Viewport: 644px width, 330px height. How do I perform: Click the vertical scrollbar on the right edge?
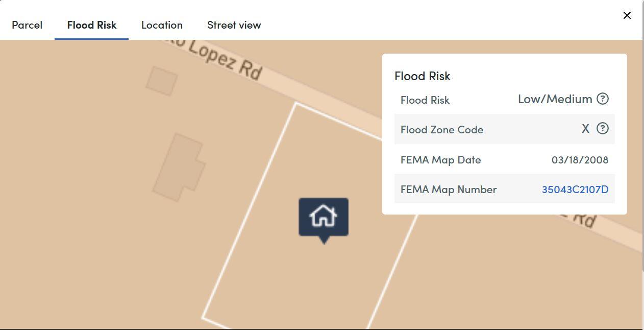[x=642, y=153]
